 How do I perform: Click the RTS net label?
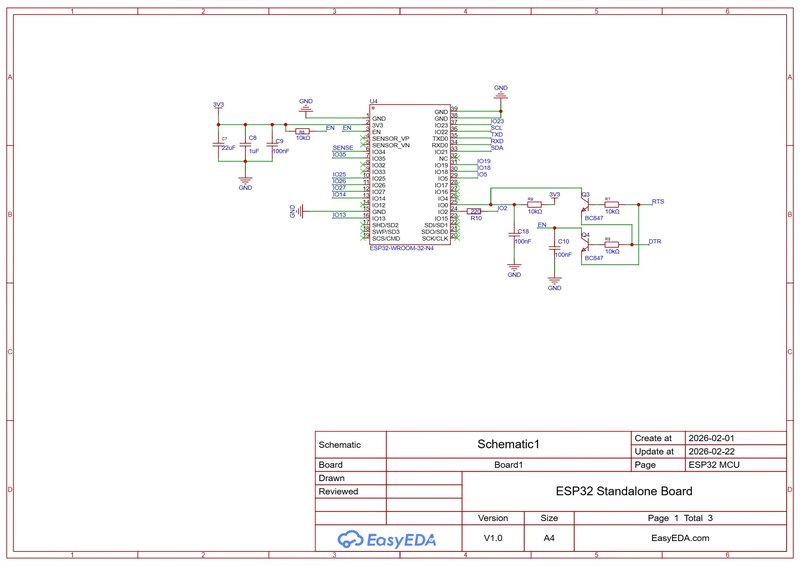tap(658, 202)
